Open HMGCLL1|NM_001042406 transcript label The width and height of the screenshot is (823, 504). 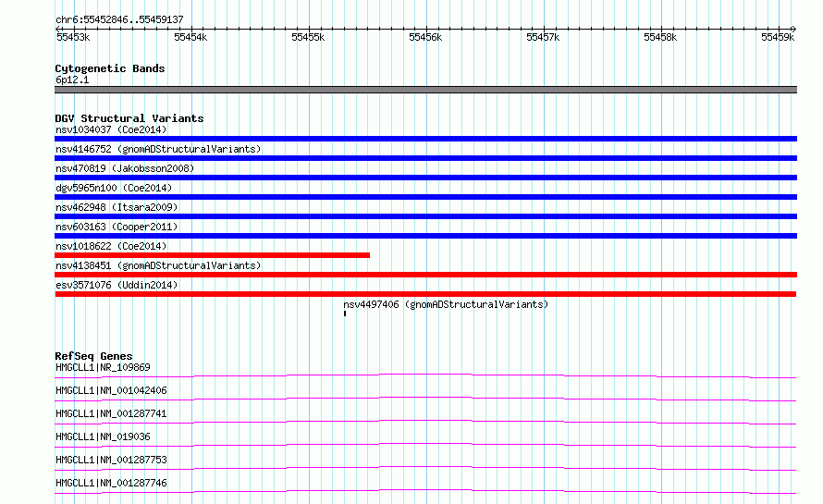(x=111, y=390)
